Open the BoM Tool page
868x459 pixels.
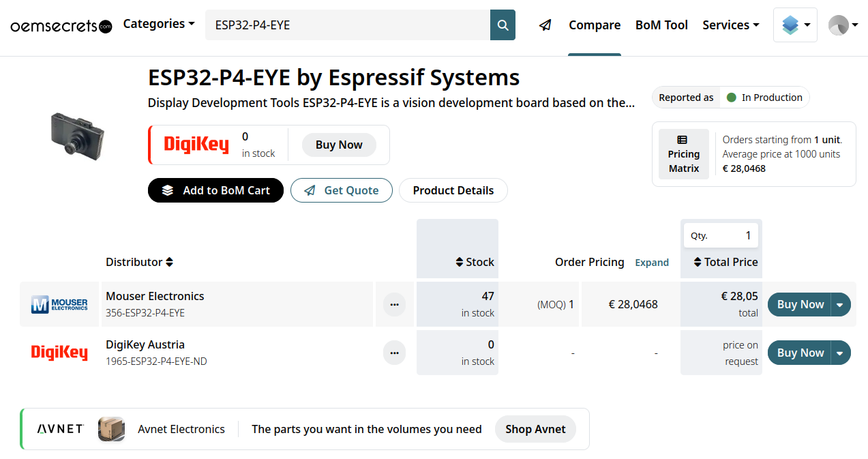[661, 25]
